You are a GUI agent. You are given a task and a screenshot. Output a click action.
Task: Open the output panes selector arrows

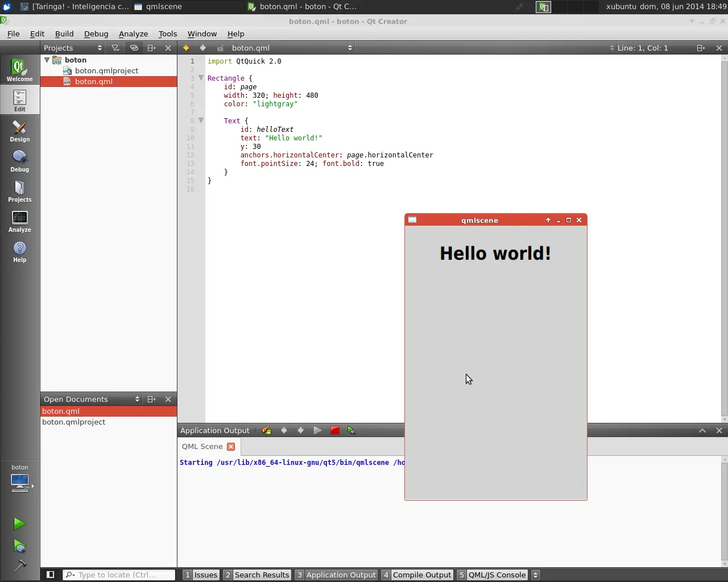(535, 575)
